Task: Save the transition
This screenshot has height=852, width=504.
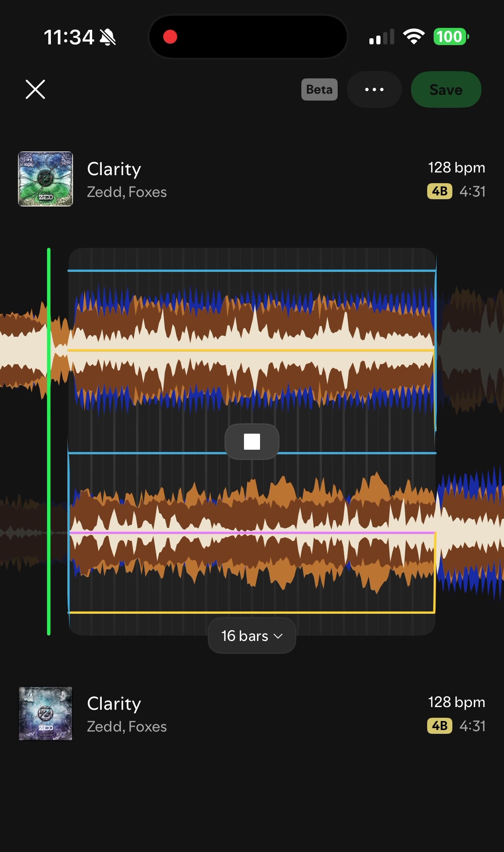Action: click(x=446, y=89)
